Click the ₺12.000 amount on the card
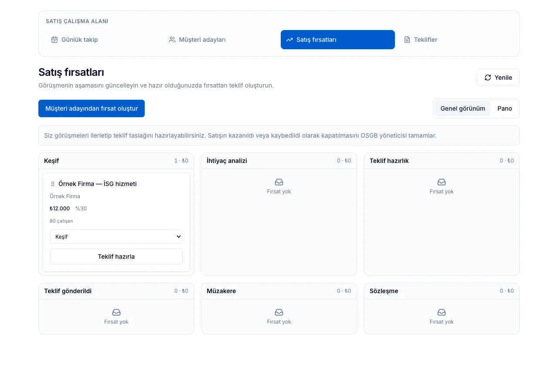Screen dimensions: 558x392 click(x=60, y=209)
